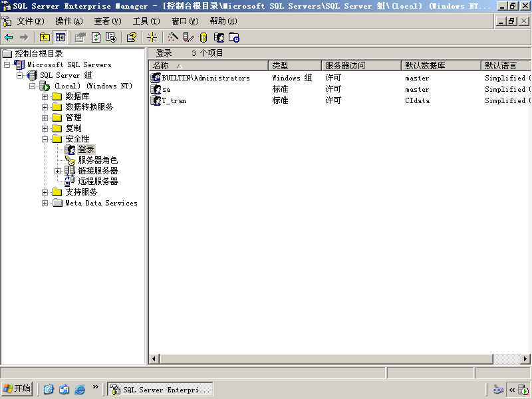Screen dimensions: 532x399
Task: Sort by the 服务器访问 column header
Action: tap(361, 65)
